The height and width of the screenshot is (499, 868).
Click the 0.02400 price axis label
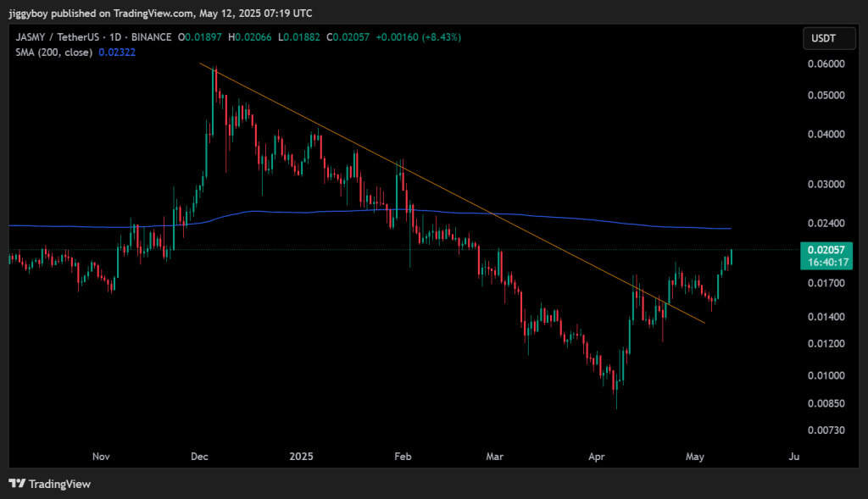(x=826, y=223)
